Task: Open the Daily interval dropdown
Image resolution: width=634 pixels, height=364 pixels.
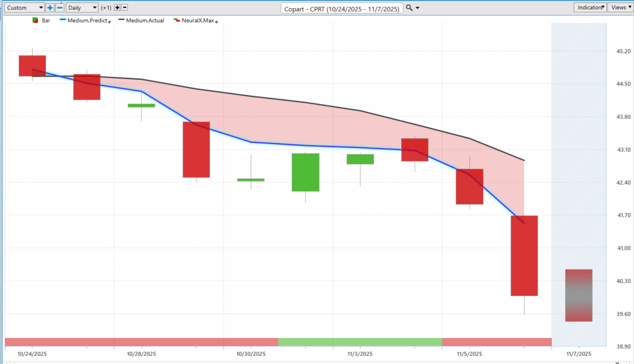Action: tap(82, 7)
